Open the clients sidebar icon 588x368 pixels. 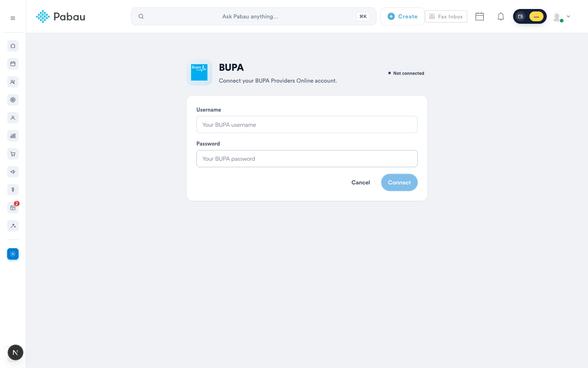tap(13, 82)
